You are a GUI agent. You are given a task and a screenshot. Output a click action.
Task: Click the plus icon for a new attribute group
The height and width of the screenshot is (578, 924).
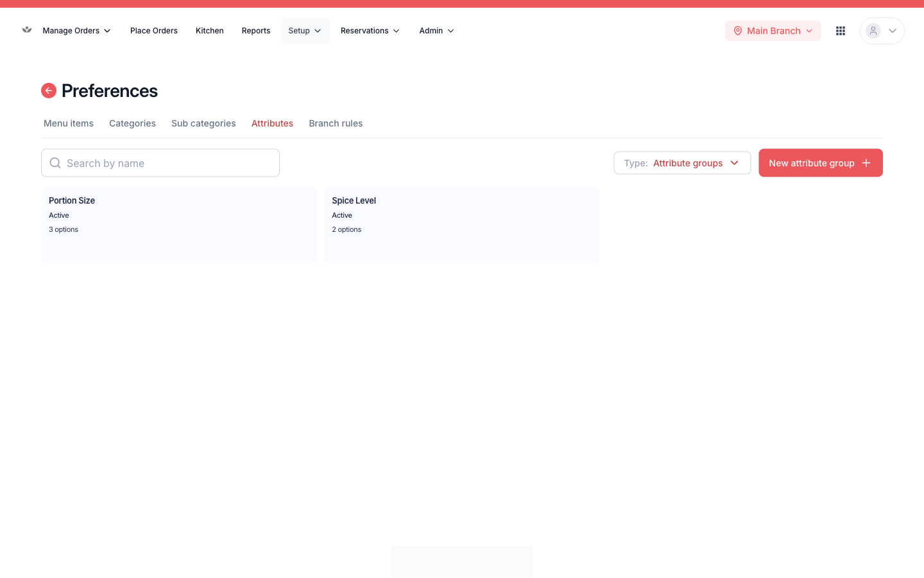click(866, 163)
